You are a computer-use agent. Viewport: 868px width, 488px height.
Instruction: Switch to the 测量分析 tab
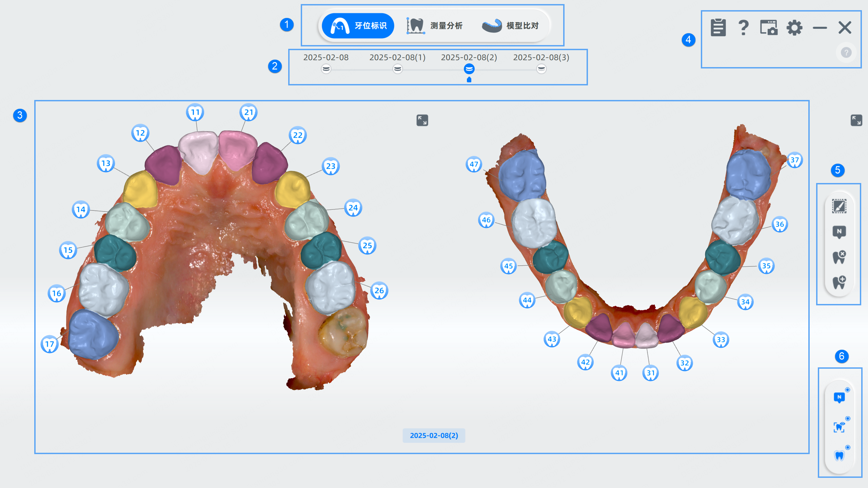pyautogui.click(x=434, y=26)
